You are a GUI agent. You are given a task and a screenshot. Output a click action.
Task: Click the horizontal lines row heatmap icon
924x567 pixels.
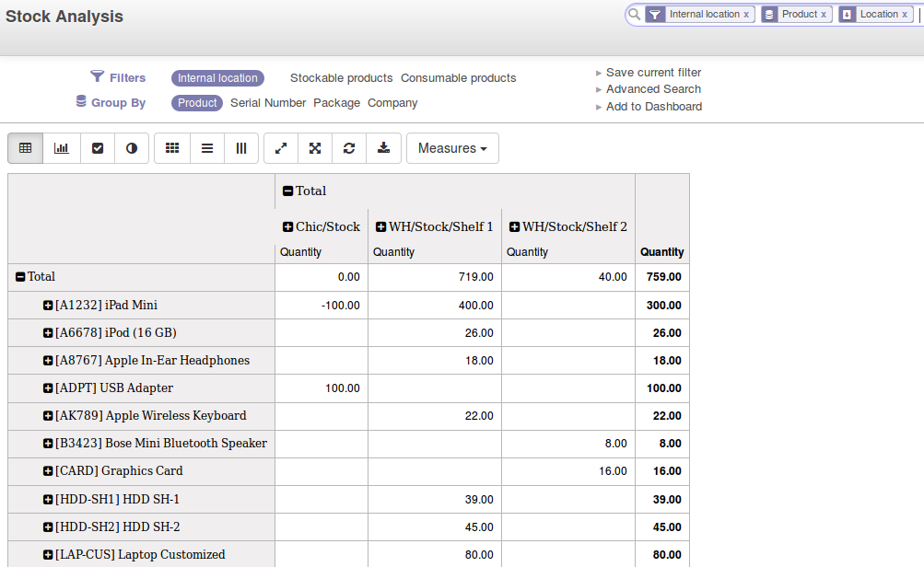pos(207,148)
